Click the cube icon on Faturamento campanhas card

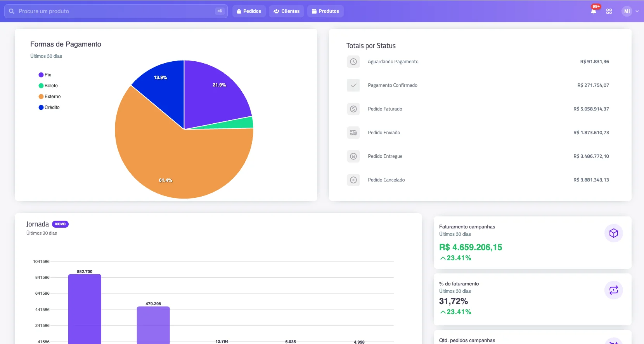click(x=614, y=233)
